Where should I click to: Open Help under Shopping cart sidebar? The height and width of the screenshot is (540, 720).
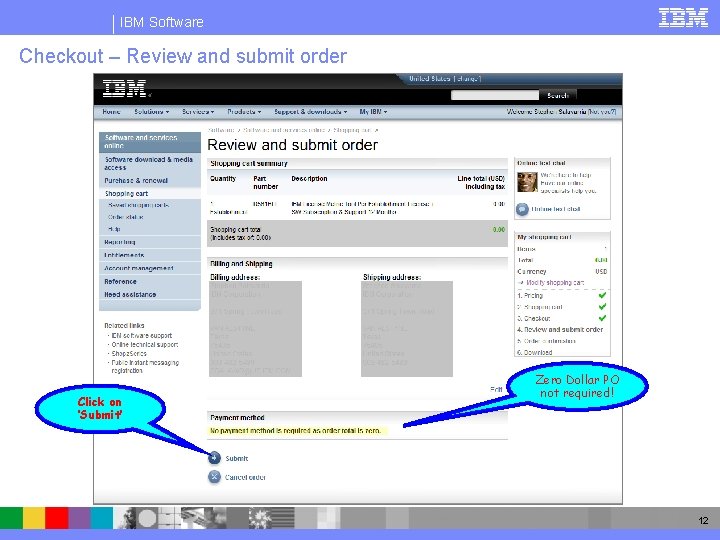(x=114, y=229)
